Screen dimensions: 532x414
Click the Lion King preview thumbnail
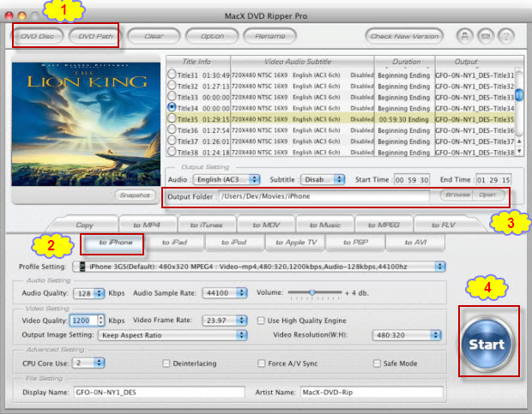click(x=86, y=124)
